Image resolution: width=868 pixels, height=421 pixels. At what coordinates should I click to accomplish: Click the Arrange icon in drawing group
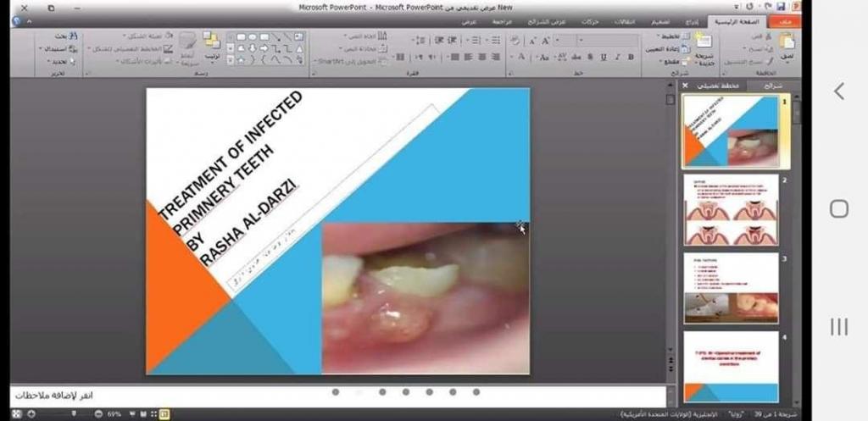pyautogui.click(x=210, y=44)
